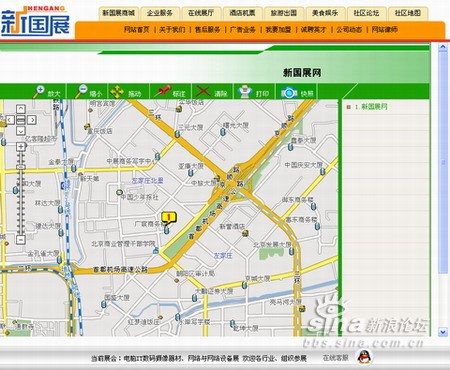The image size is (450, 370).
Task: Open the 网站律师 link
Action: 385,30
